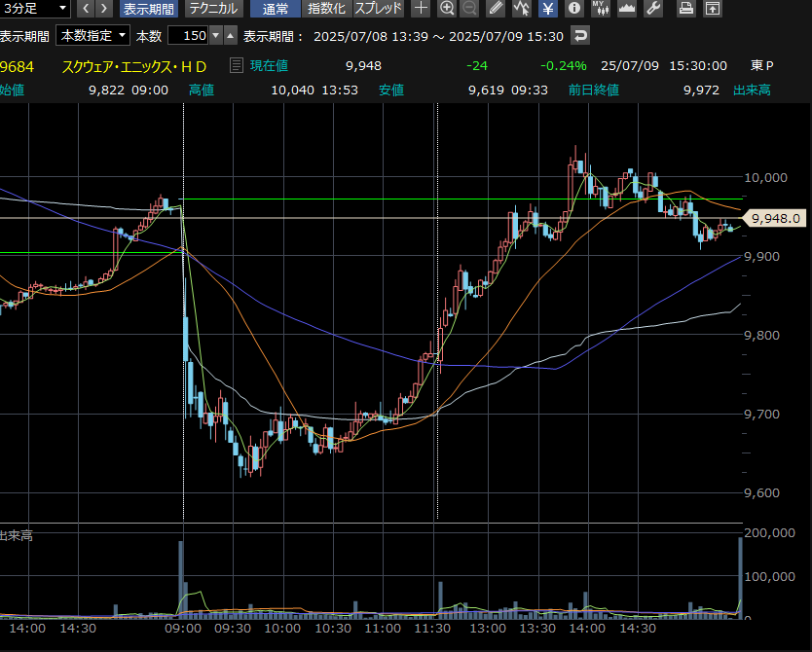Open the wrench settings tool
This screenshot has height=652, width=812.
653,9
